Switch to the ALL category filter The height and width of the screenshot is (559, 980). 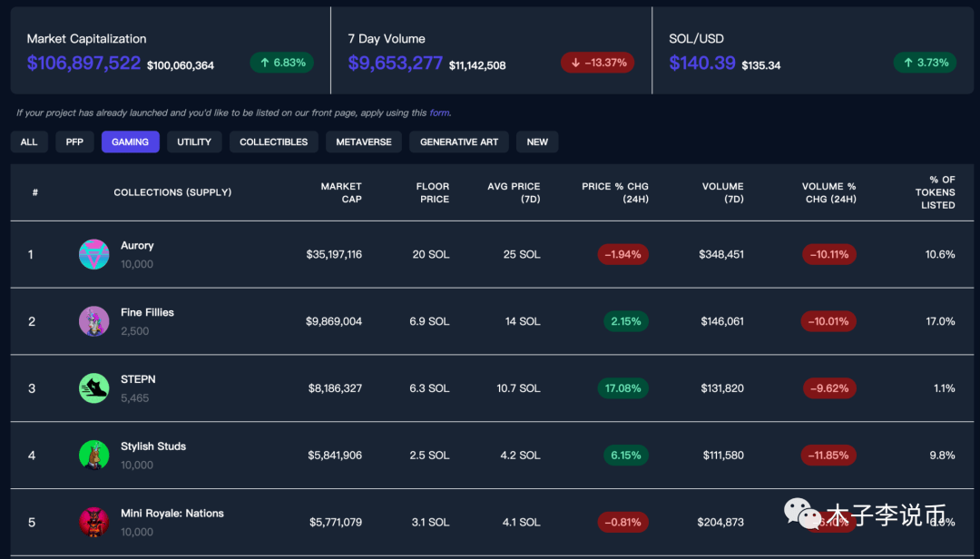click(x=29, y=142)
